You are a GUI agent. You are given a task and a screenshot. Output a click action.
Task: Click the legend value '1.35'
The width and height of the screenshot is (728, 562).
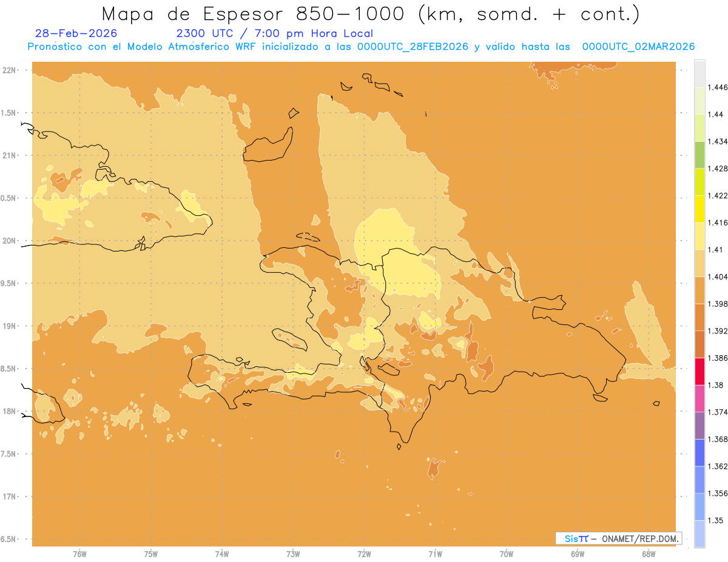coord(715,520)
